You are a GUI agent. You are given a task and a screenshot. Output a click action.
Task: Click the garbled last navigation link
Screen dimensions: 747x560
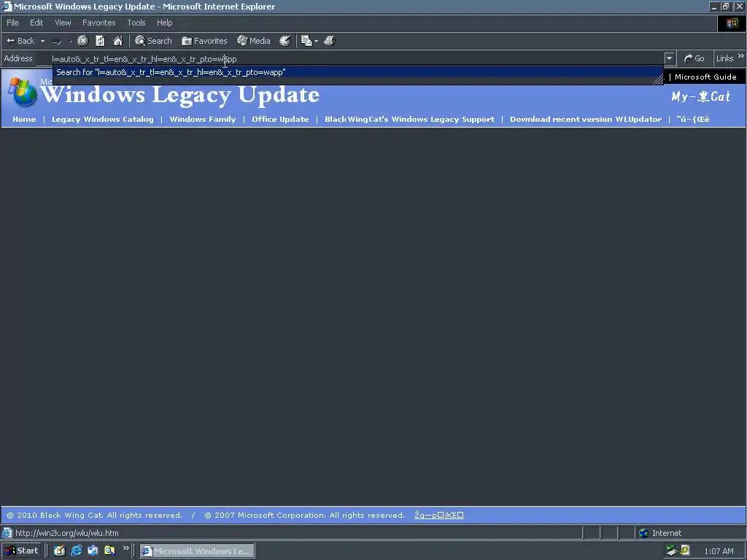pos(693,119)
